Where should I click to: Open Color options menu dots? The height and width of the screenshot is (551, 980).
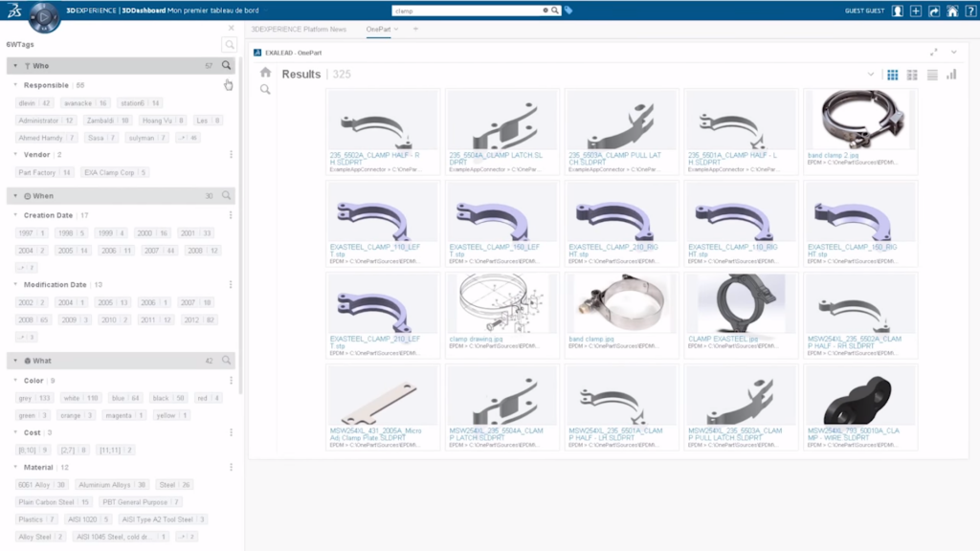231,381
